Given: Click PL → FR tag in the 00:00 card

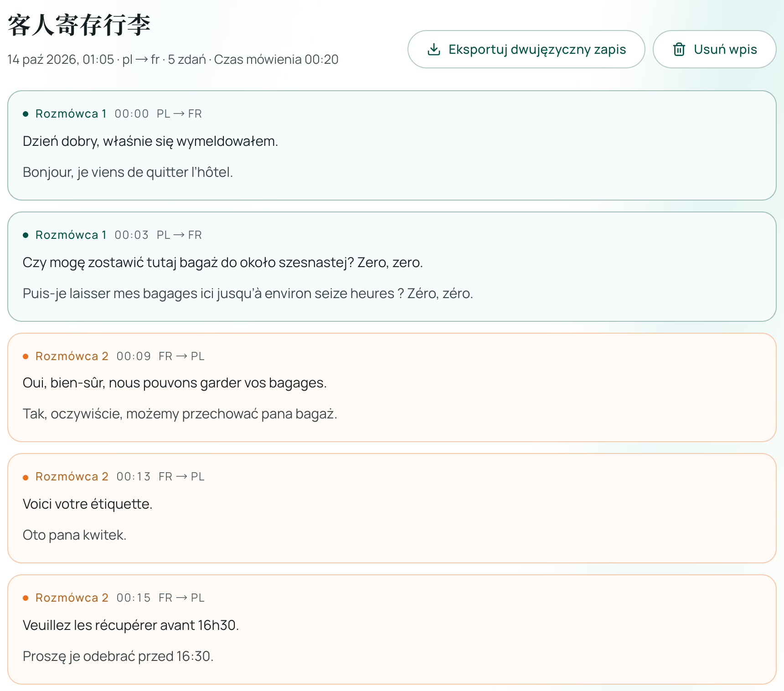Looking at the screenshot, I should (179, 113).
